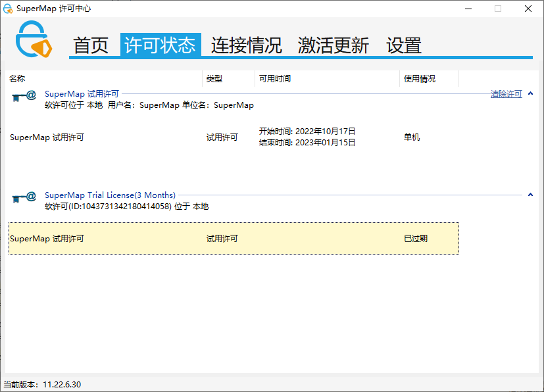The width and height of the screenshot is (544, 392).
Task: Close the SuperMap 许可中心 window
Action: [528, 9]
